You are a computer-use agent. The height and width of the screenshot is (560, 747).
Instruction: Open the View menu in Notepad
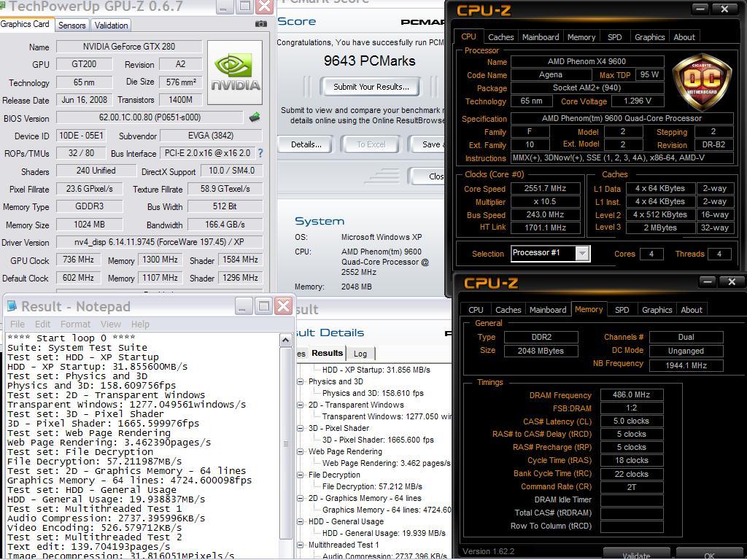[x=111, y=324]
